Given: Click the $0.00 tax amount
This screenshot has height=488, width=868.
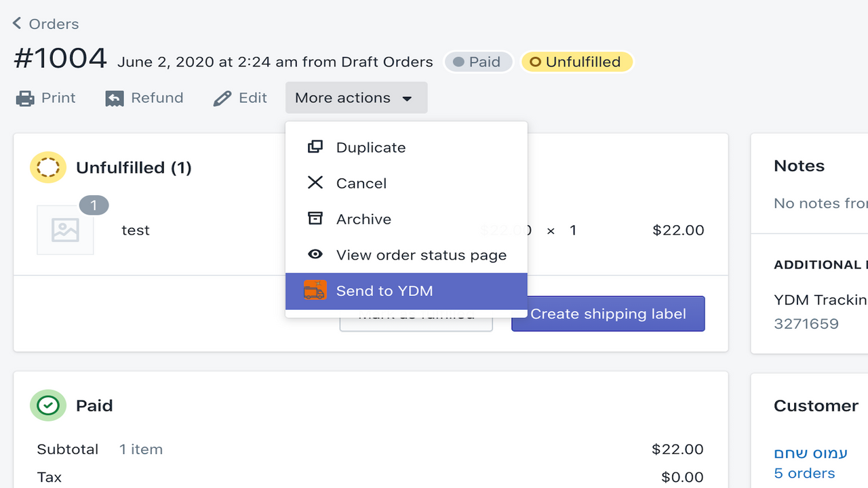Looking at the screenshot, I should pyautogui.click(x=682, y=478).
